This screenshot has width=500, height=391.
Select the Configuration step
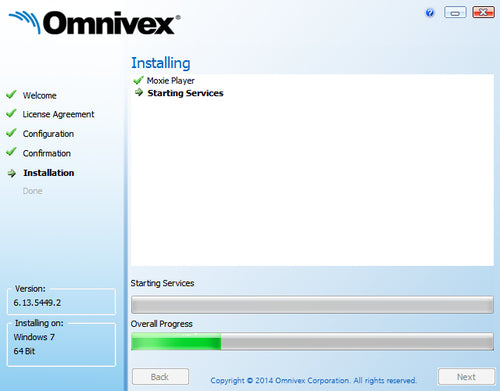pos(48,134)
